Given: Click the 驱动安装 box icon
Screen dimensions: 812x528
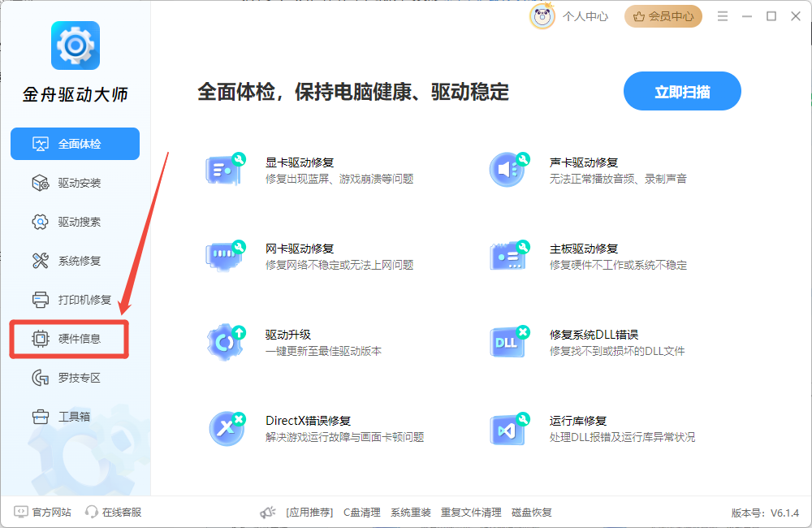Looking at the screenshot, I should coord(41,183).
